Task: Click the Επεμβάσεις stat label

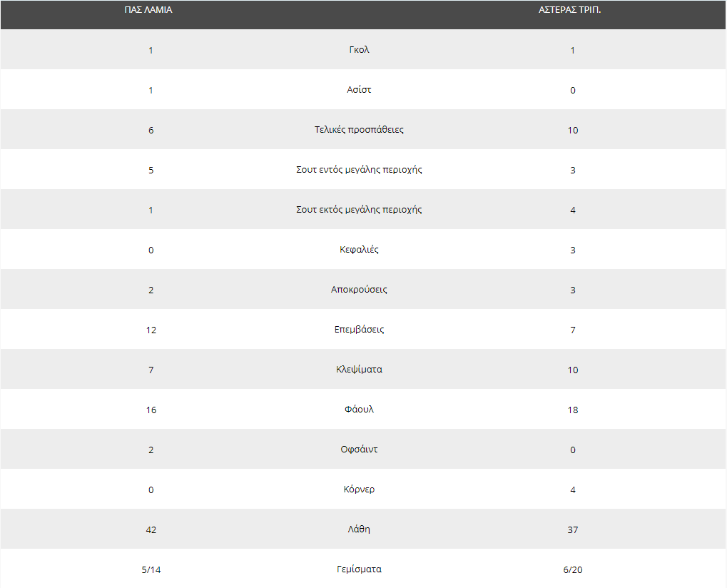Action: click(x=359, y=329)
